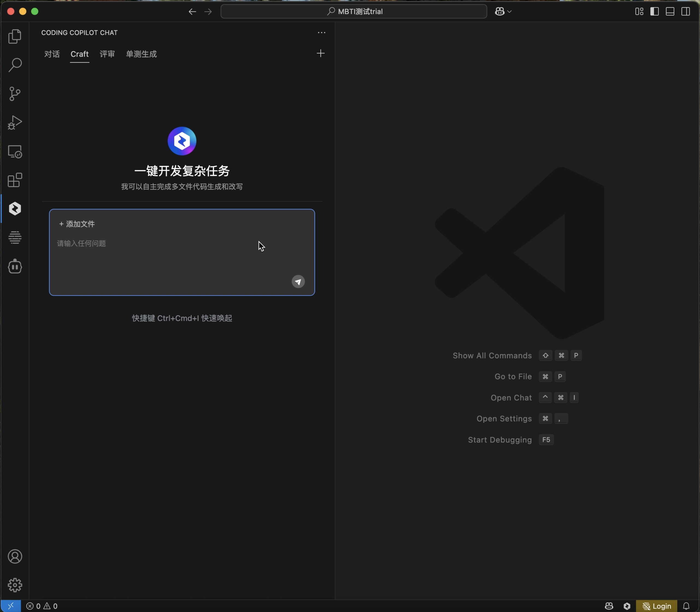Expand the Copilot dropdown in title bar
Image resolution: width=700 pixels, height=612 pixels.
pos(509,11)
